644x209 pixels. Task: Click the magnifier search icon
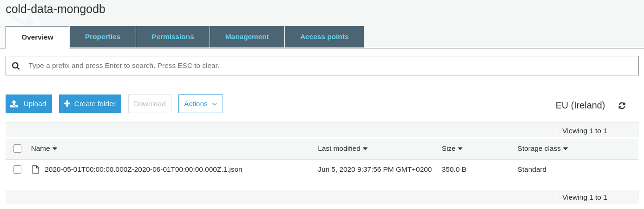16,66
